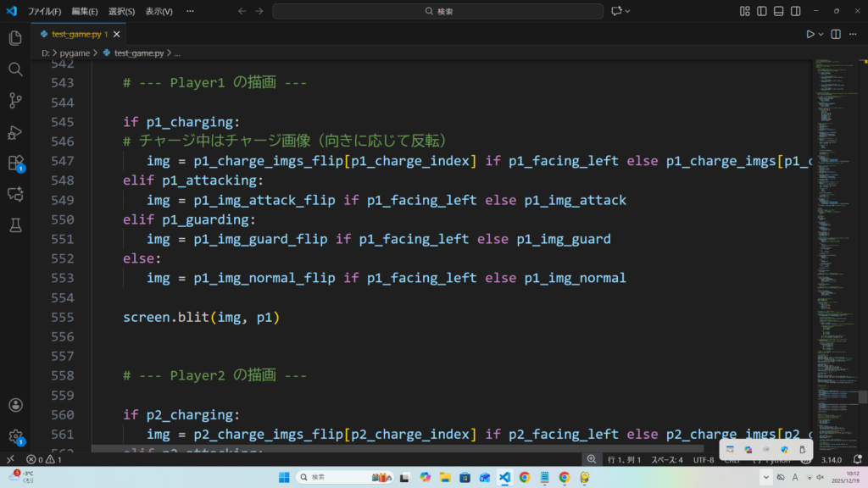Viewport: 868px width, 488px height.
Task: Open the ファイル(F) menu
Action: coord(45,12)
